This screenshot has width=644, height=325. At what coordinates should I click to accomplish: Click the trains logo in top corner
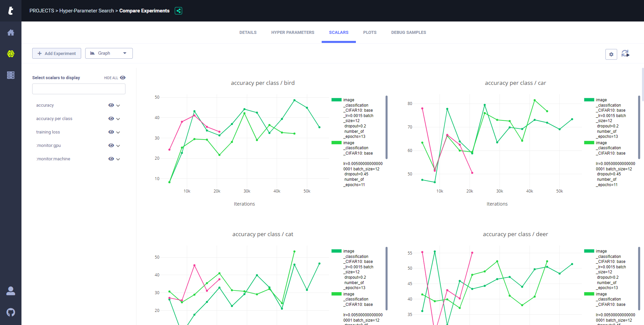click(x=11, y=11)
